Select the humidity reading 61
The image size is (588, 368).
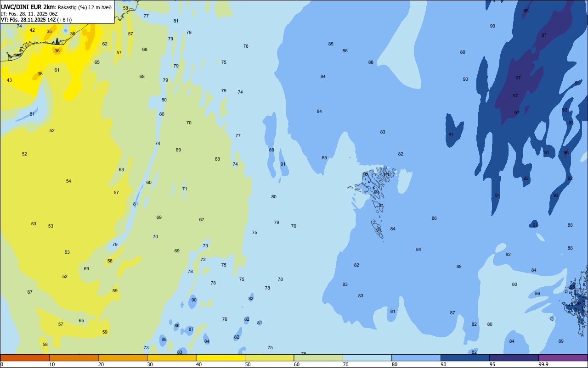tap(57, 70)
